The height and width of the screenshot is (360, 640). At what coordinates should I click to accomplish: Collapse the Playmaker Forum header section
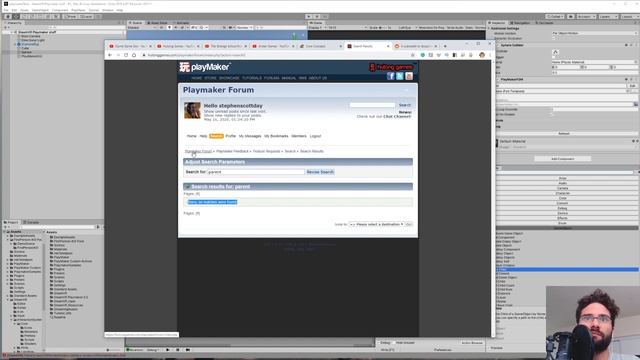(x=406, y=90)
